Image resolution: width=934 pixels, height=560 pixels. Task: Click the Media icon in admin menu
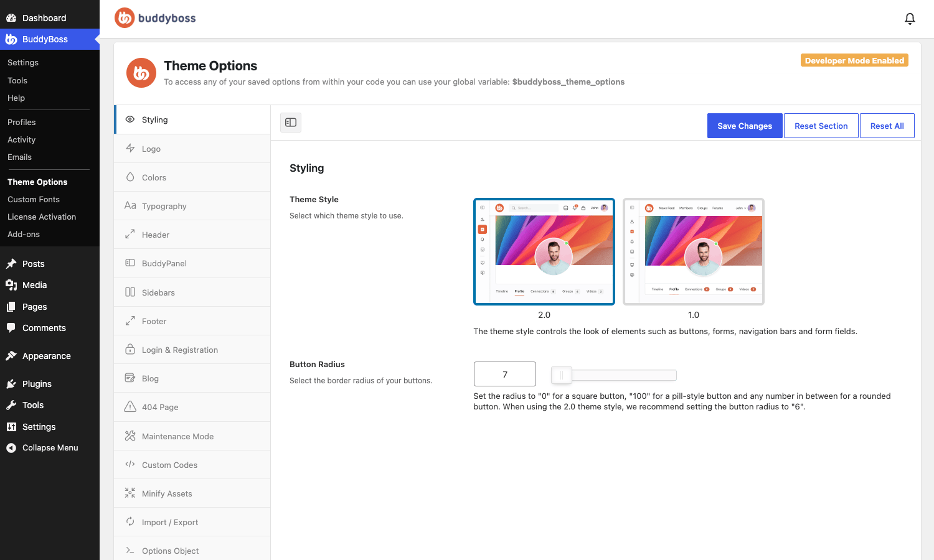(x=11, y=285)
